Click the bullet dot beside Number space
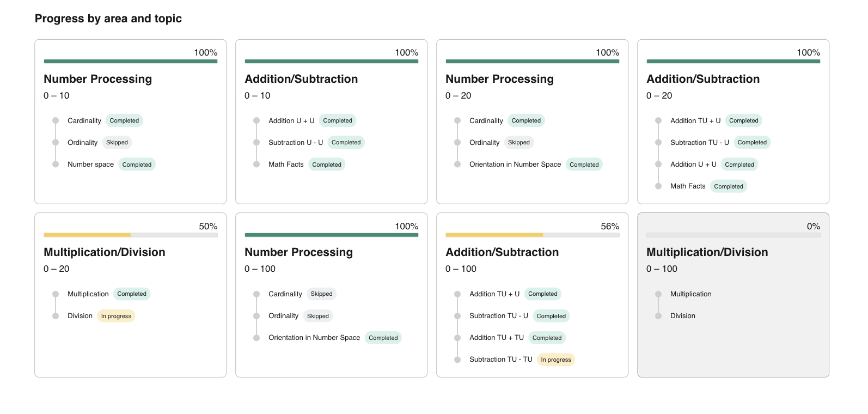The width and height of the screenshot is (868, 414). 56,164
